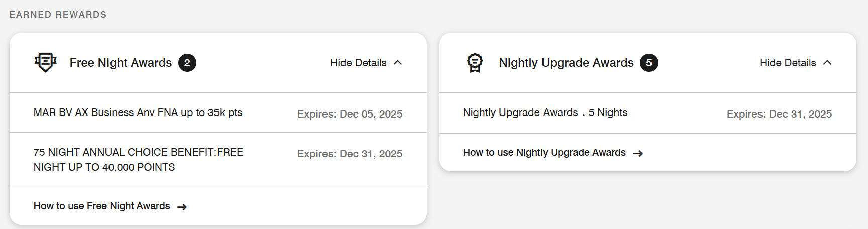Screen dimensions: 868x229
Task: Open How to use Free Night Awards link
Action: pyautogui.click(x=102, y=206)
